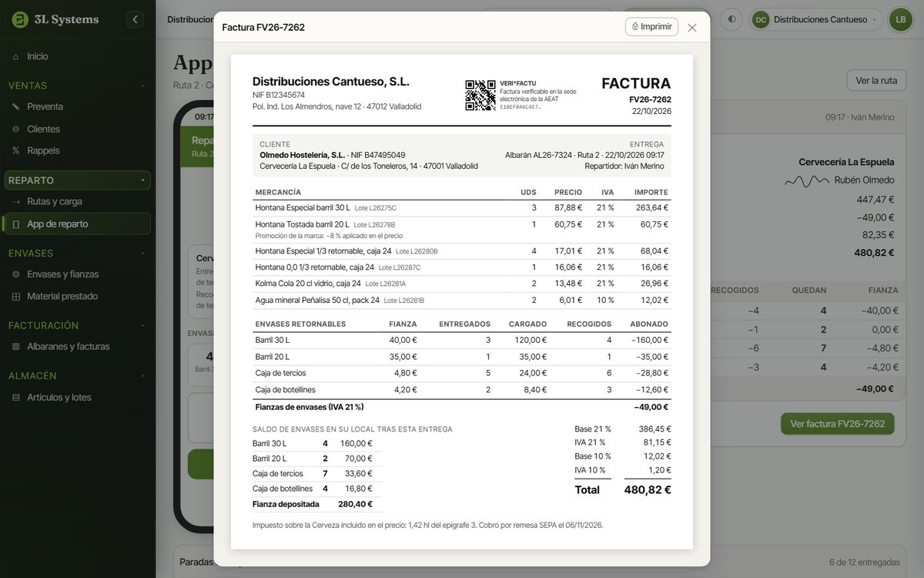Viewport: 924px width, 578px height.
Task: Click the icon beside Albaranes y facturas
Action: click(x=16, y=347)
